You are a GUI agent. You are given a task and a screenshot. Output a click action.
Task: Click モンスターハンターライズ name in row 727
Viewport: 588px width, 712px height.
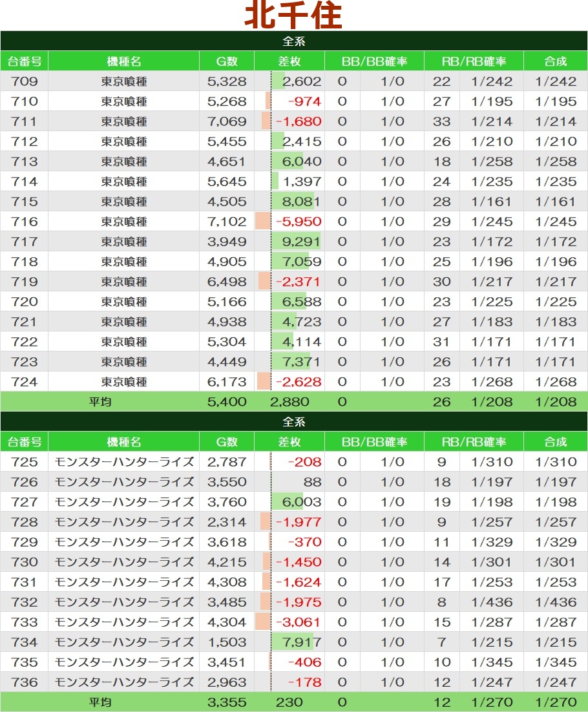(124, 502)
